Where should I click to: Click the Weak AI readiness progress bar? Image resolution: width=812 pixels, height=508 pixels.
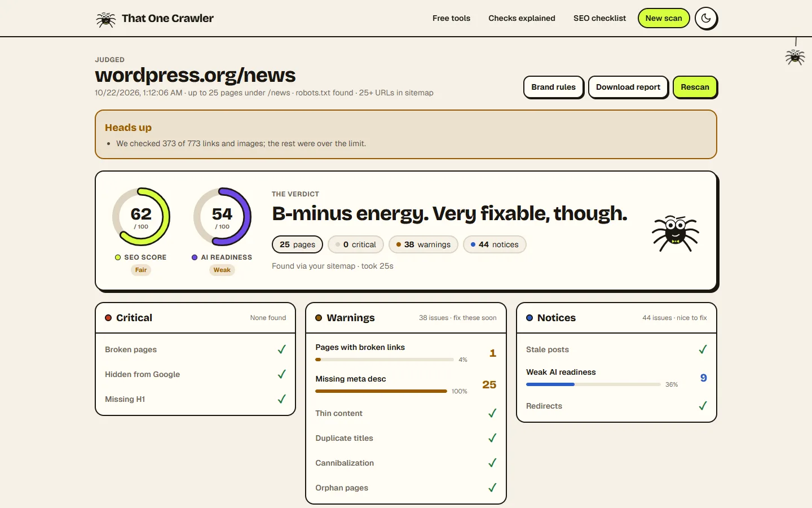click(593, 384)
